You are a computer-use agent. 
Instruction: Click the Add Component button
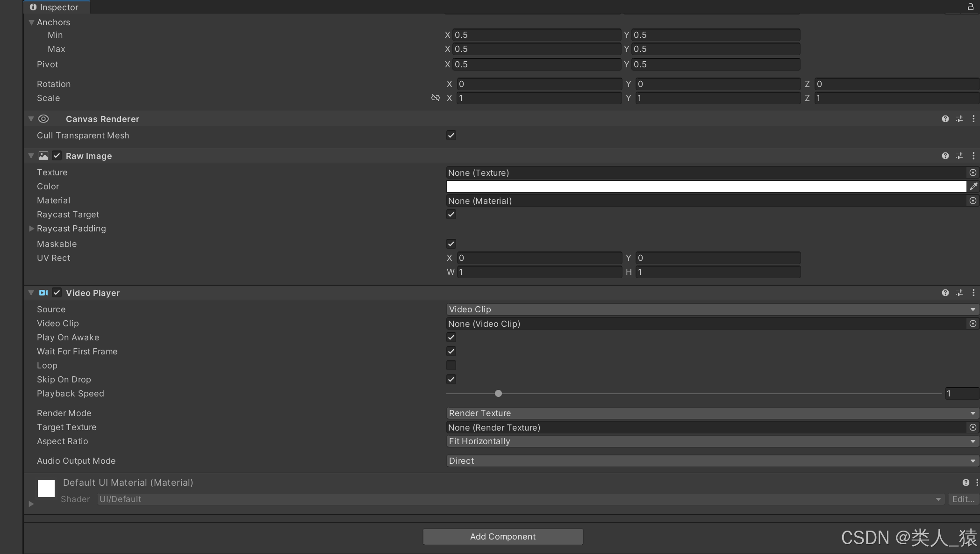pos(503,537)
